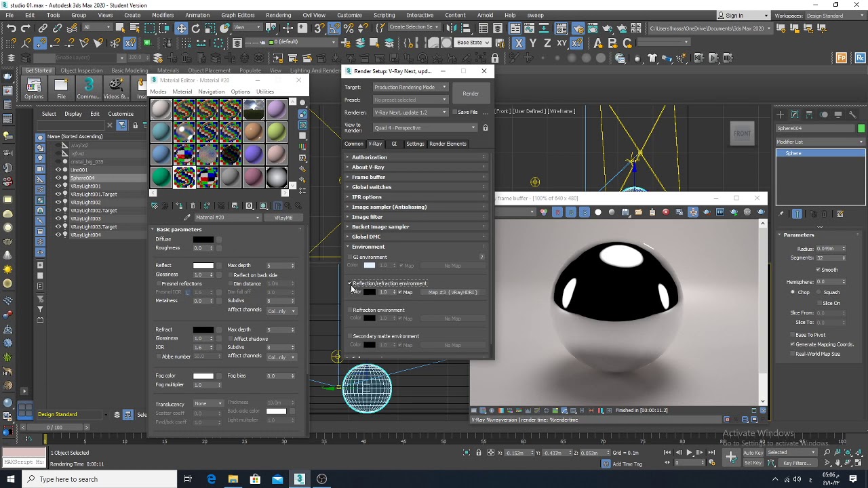Click the padlock selection lock on toolbar
Viewport: 868px width, 488px height.
(x=495, y=58)
